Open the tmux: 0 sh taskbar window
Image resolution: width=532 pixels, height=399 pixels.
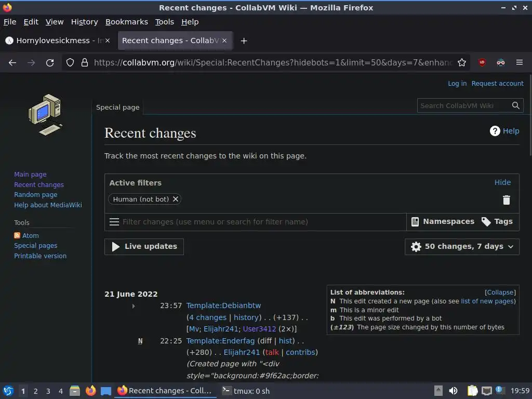[x=246, y=391]
